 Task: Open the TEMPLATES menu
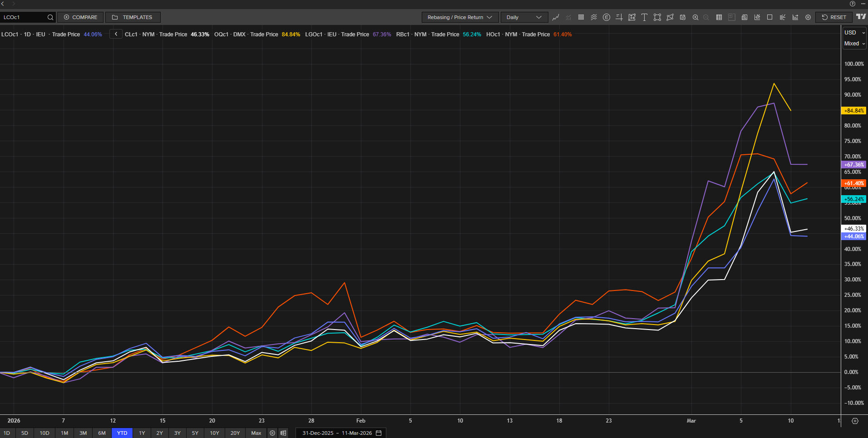click(133, 17)
